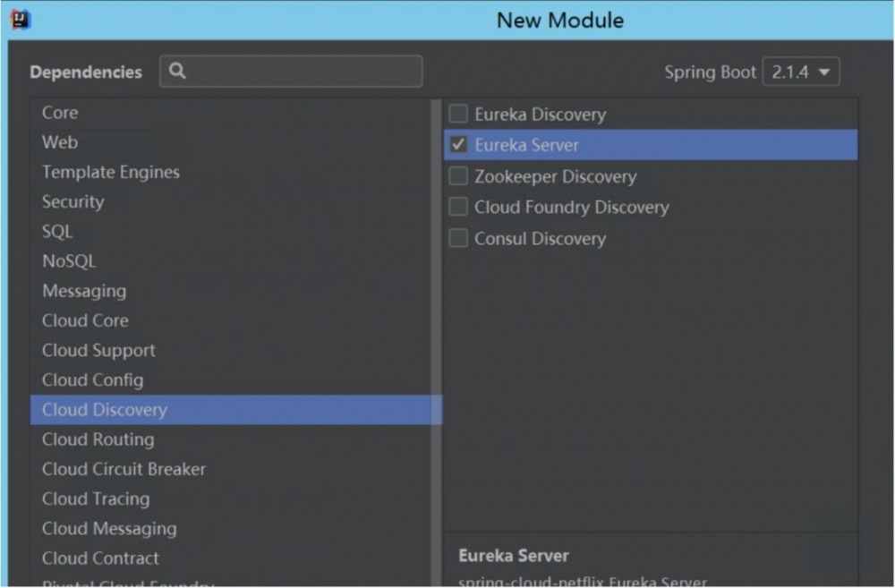Select the SQL dependency category
Screen dimensions: 895x588
(57, 231)
